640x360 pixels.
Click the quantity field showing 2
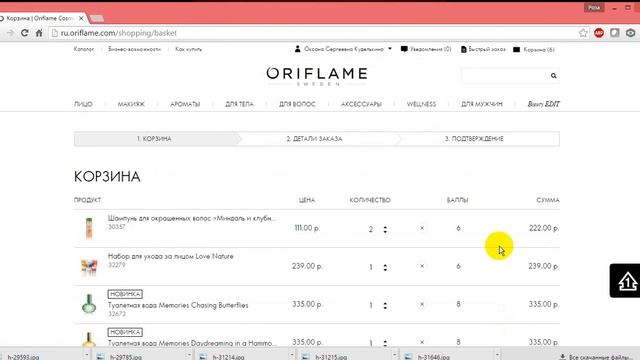click(371, 229)
